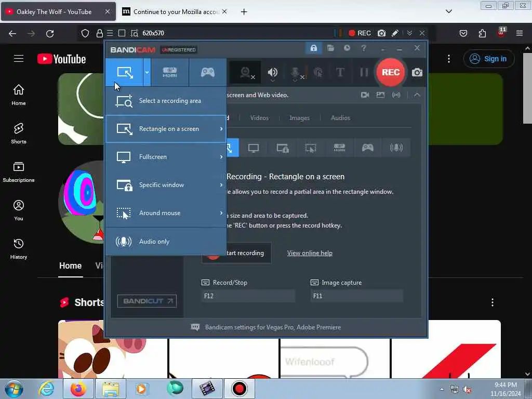Viewport: 532px width, 399px height.
Task: Click the YouTube Sign in button
Action: [488, 59]
